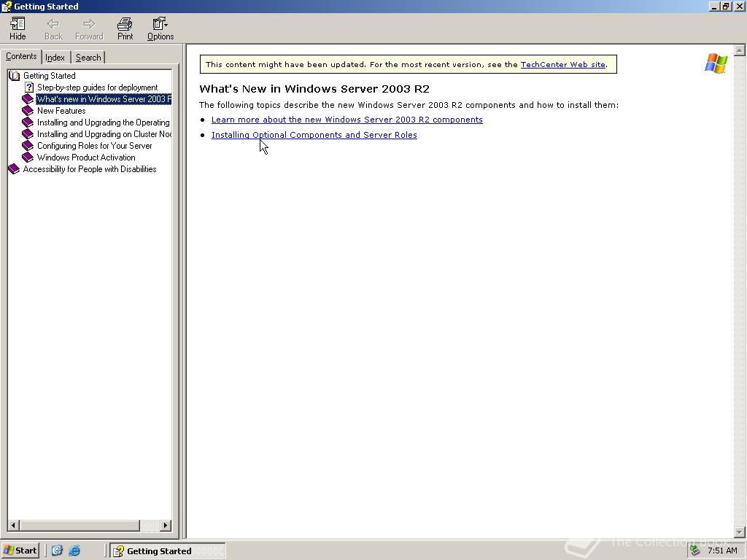Print the current help topic
The image size is (747, 560).
(125, 28)
